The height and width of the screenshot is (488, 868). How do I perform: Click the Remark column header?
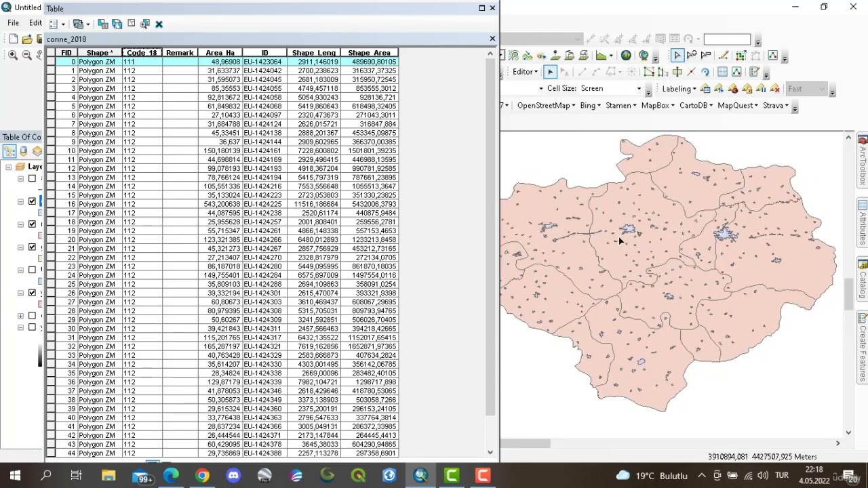click(180, 53)
